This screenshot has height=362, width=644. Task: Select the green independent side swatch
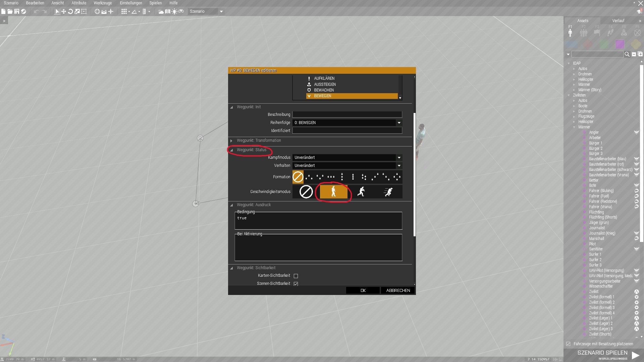tap(604, 44)
